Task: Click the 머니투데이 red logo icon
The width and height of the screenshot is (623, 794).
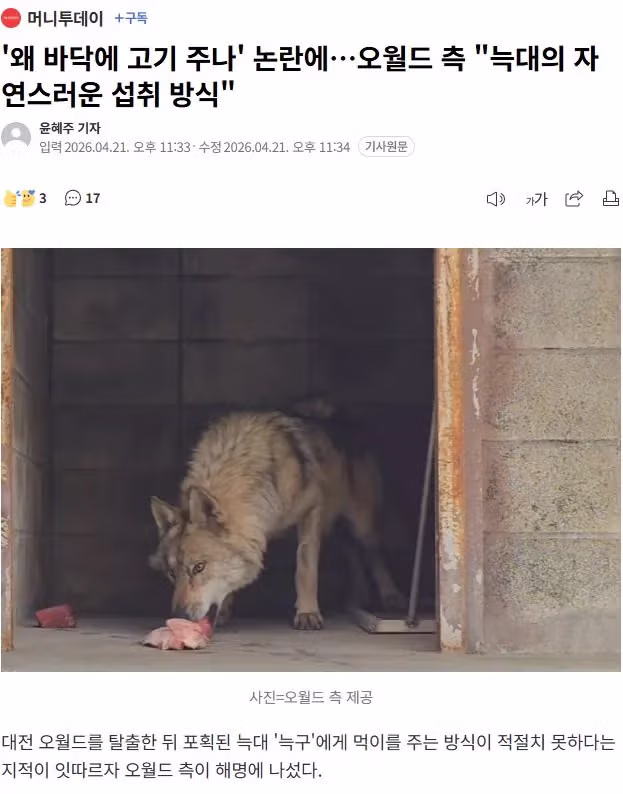Action: point(10,18)
